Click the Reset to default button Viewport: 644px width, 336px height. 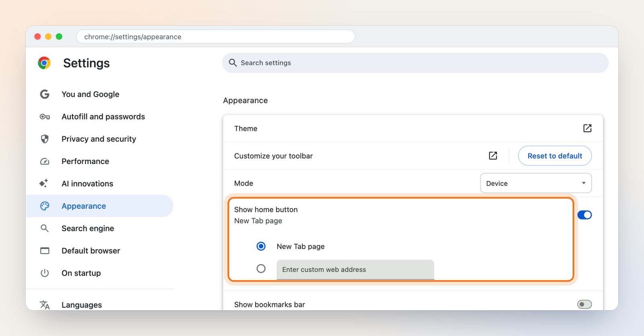coord(555,156)
